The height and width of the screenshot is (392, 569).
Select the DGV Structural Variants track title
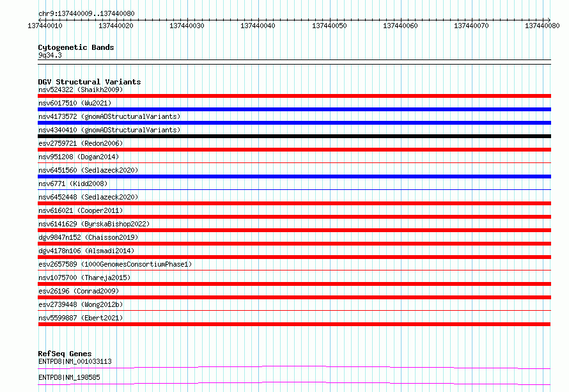(x=90, y=82)
